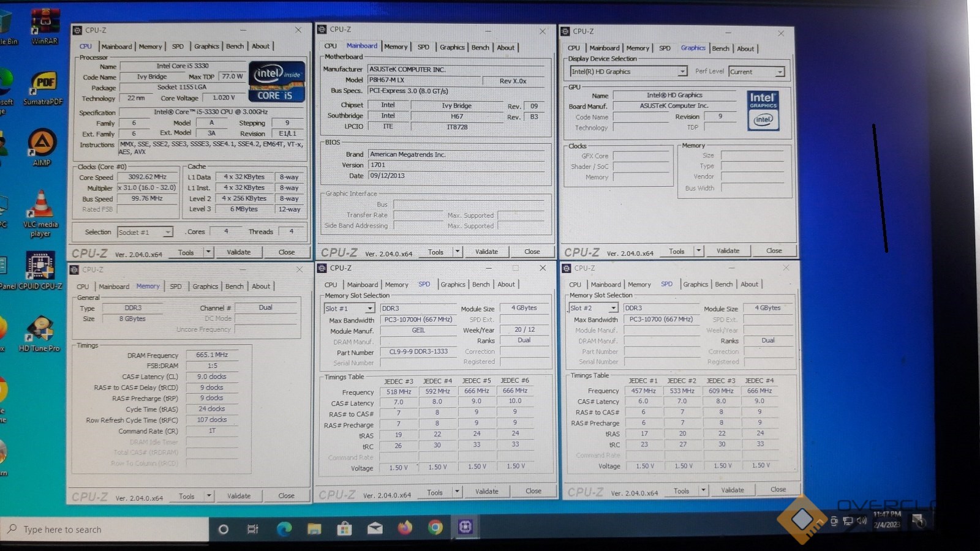Screen dimensions: 980x551
Task: Select the AIMP desktop icon
Action: tap(42, 148)
